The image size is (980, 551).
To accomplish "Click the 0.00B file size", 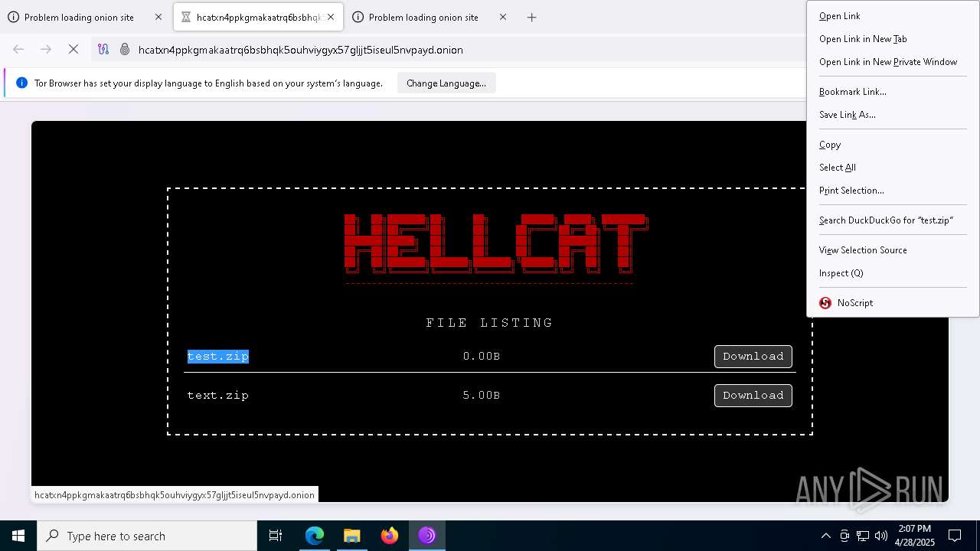I will point(482,357).
